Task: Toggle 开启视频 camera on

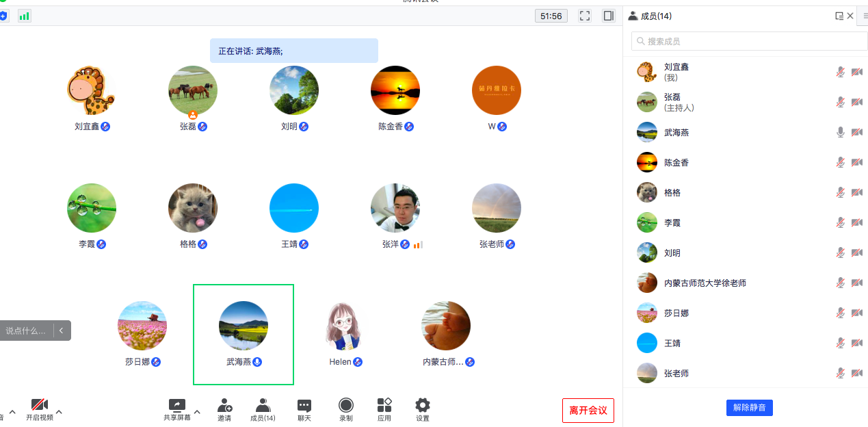Action: (39, 405)
